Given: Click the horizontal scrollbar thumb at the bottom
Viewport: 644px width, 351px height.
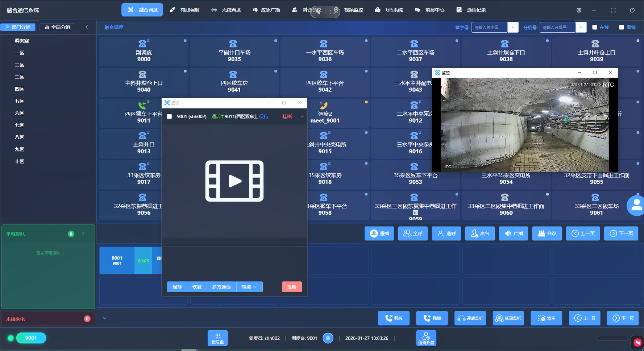Looking at the screenshot, I should pos(189,350).
